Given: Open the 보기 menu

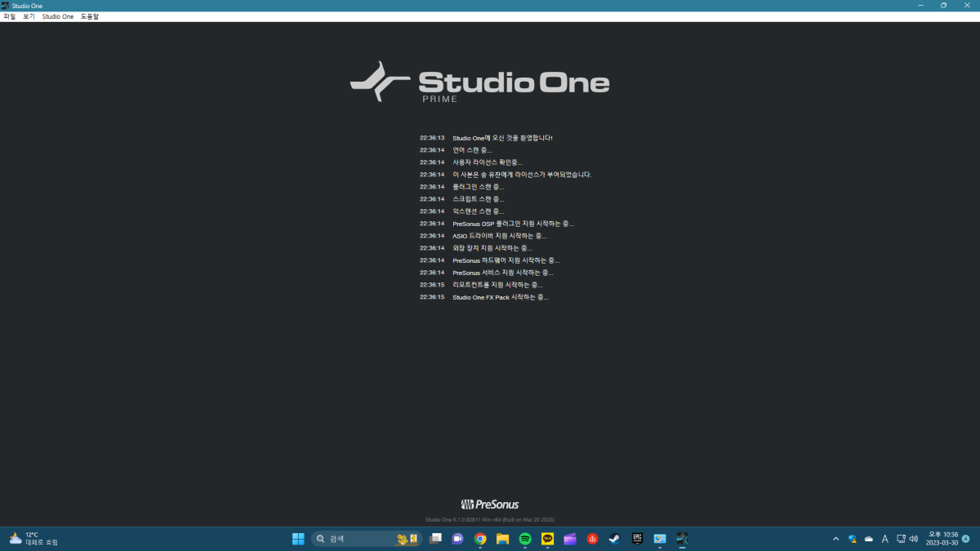Looking at the screenshot, I should click(29, 16).
